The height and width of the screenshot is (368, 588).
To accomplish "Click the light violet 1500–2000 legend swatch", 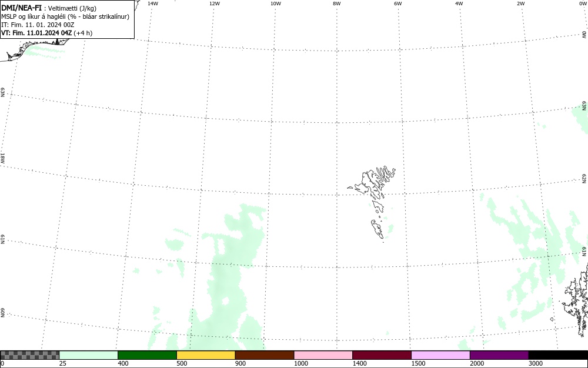I will tap(440, 355).
